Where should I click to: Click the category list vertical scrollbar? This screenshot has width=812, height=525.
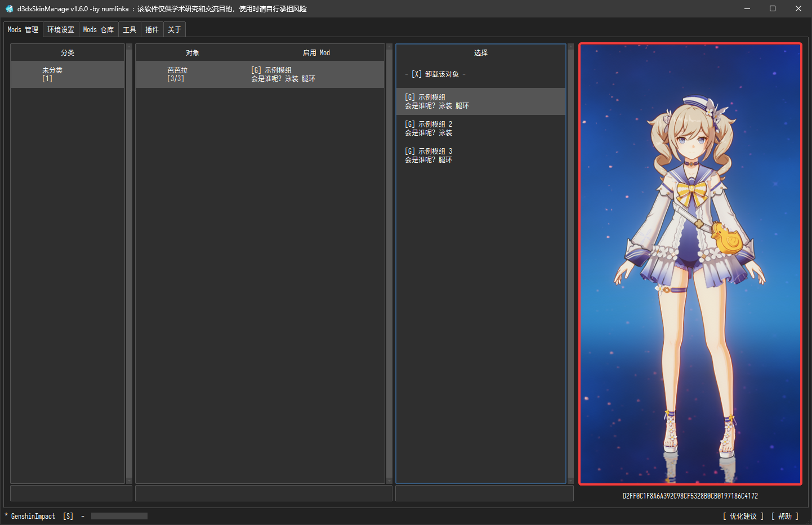(129, 264)
